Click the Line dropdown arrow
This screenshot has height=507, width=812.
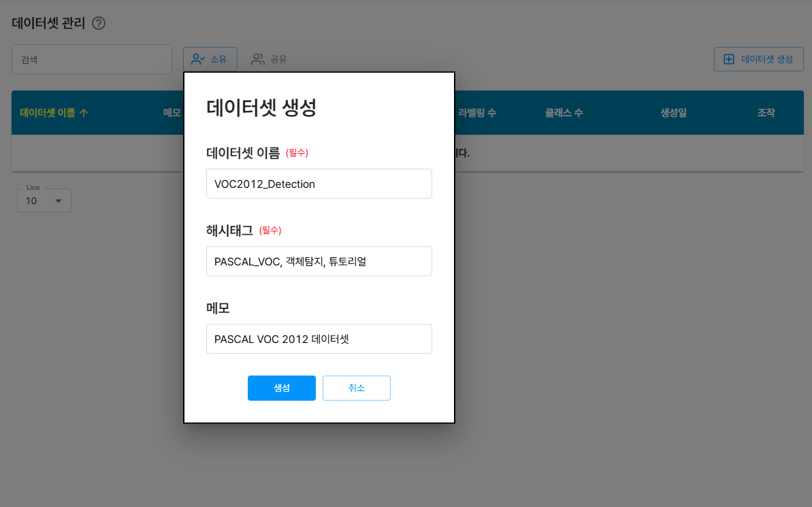[x=59, y=201]
